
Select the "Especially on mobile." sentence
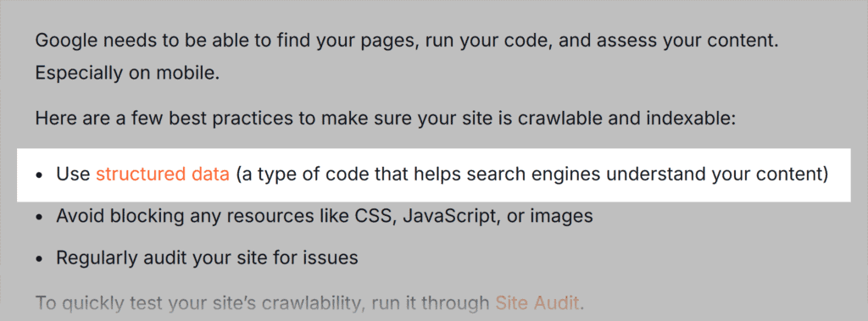click(x=127, y=73)
